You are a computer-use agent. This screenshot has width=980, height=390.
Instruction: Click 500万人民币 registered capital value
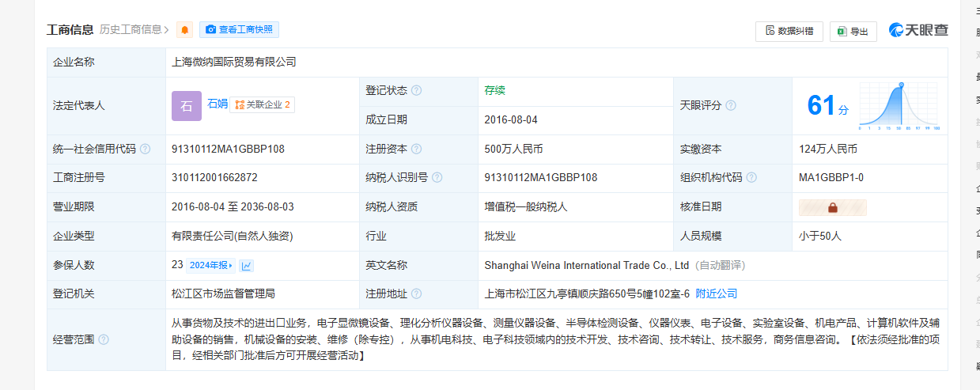[513, 149]
